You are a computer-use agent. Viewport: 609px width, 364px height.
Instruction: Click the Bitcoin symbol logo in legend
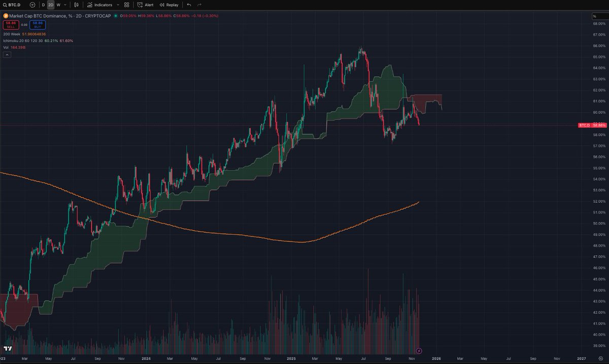(6, 16)
